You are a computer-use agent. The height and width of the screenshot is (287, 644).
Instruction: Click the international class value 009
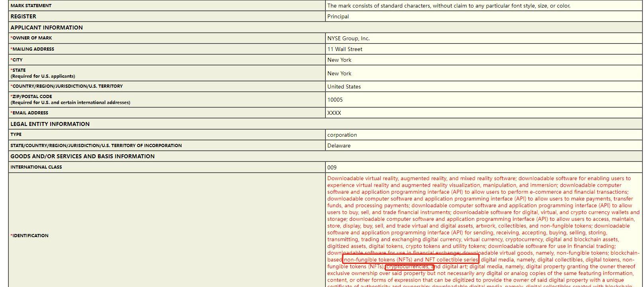(332, 167)
